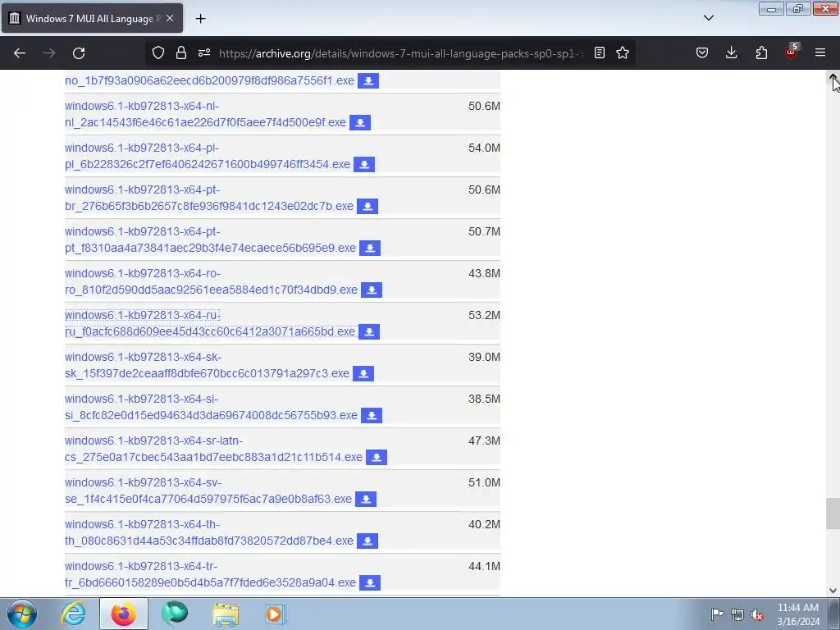Screen dimensions: 840x630
Task: Download the x64-ro-ro language pack icon
Action: 372,290
